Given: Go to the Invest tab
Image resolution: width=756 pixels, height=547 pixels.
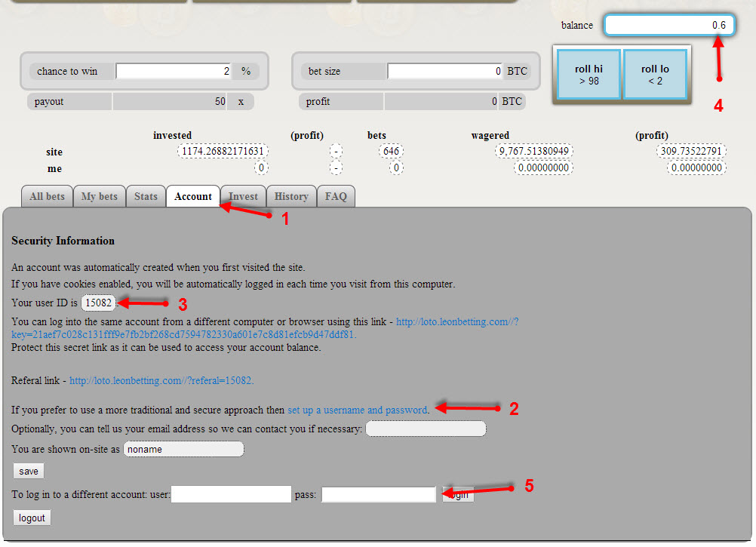Looking at the screenshot, I should [x=243, y=196].
